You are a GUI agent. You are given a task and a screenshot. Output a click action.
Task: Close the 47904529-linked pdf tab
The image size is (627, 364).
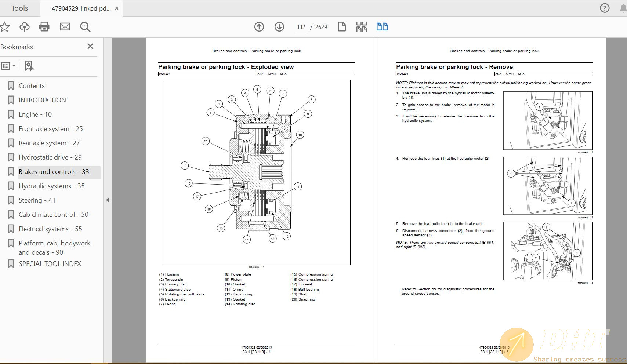(x=117, y=8)
